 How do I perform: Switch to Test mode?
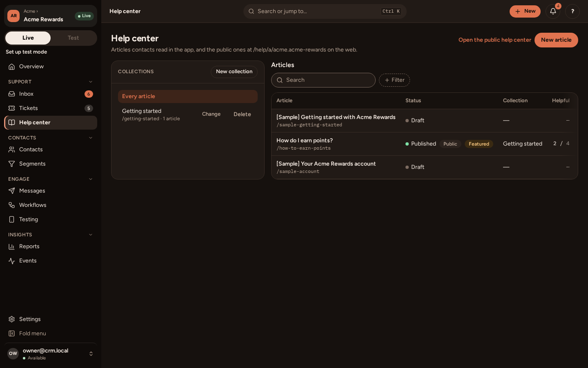[73, 38]
